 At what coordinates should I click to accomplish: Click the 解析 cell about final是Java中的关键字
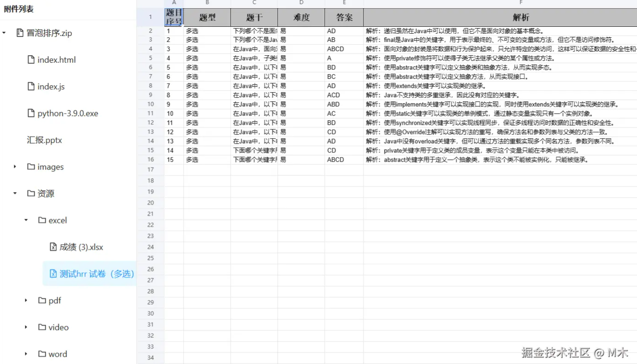pos(500,40)
